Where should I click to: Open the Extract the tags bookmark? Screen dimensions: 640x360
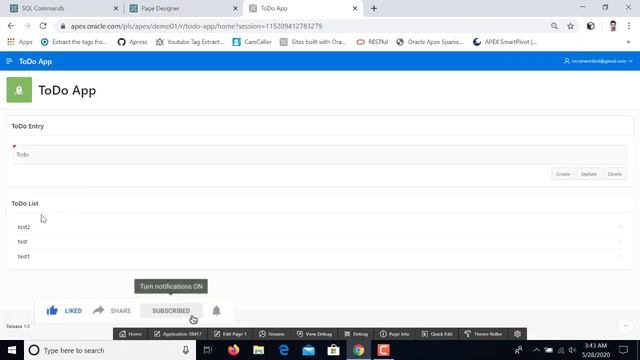pos(74,42)
